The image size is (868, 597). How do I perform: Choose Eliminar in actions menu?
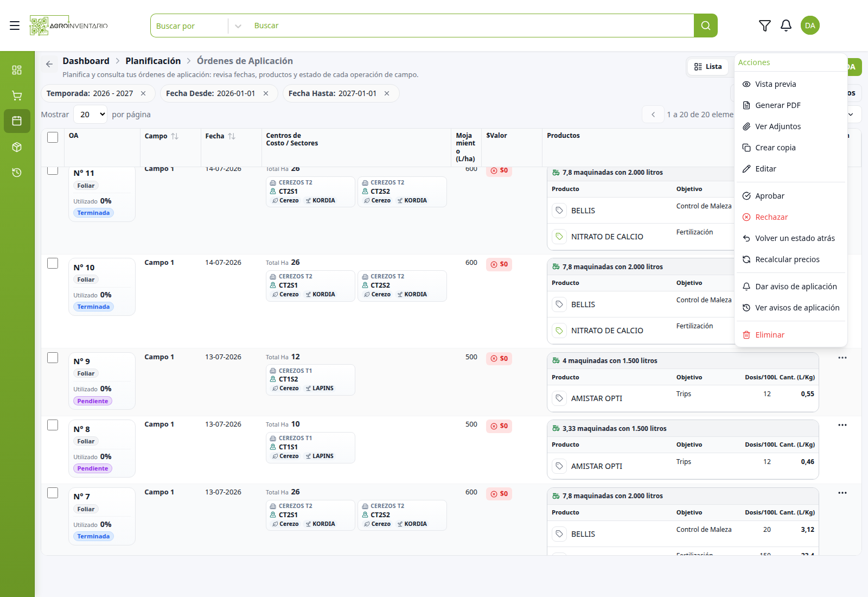click(791, 335)
